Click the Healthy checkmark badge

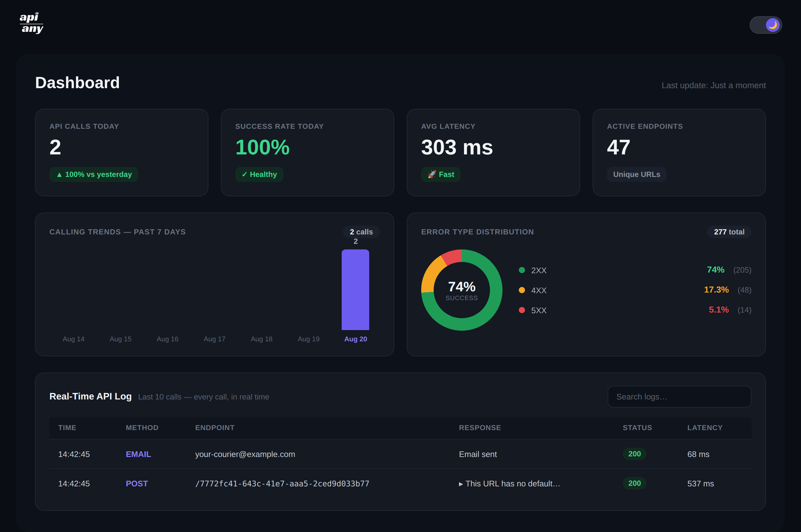click(259, 174)
